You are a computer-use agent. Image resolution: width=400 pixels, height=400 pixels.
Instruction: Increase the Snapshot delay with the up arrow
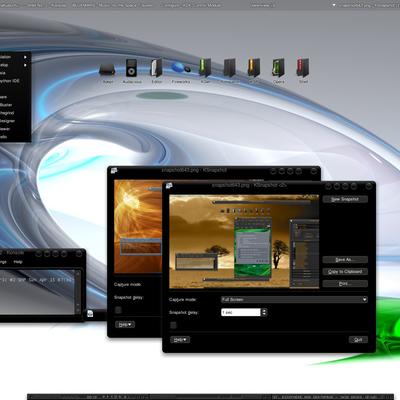[x=264, y=310]
